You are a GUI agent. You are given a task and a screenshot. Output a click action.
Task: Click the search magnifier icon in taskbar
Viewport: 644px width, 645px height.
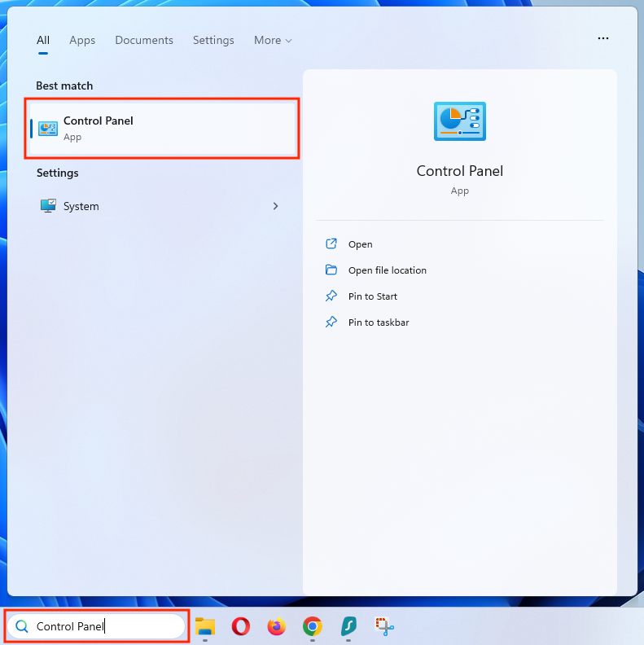click(x=22, y=626)
